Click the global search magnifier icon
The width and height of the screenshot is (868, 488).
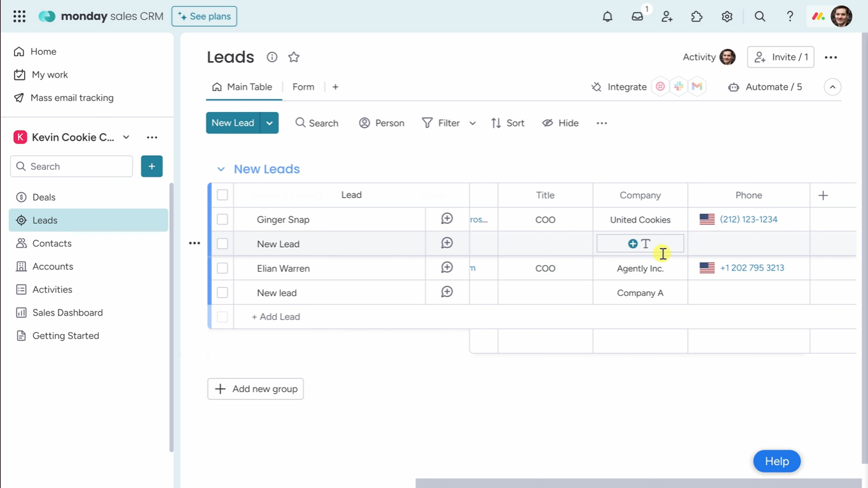pos(759,16)
